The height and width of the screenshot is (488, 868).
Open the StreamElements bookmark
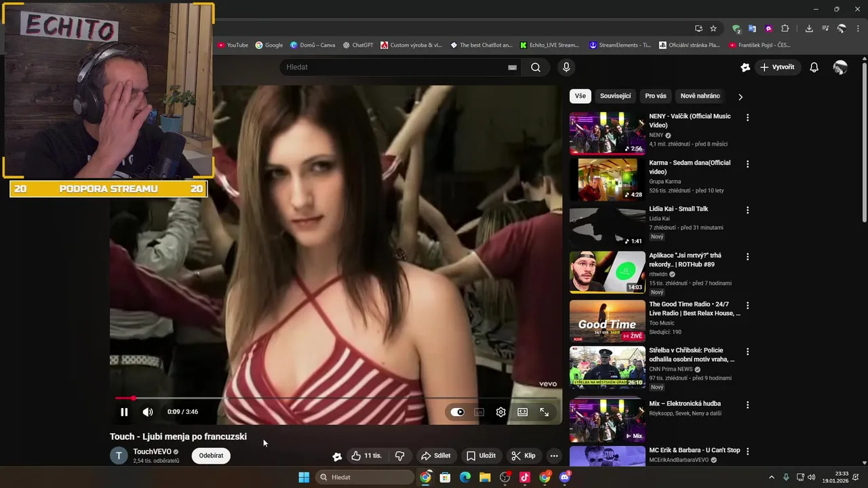coord(620,45)
